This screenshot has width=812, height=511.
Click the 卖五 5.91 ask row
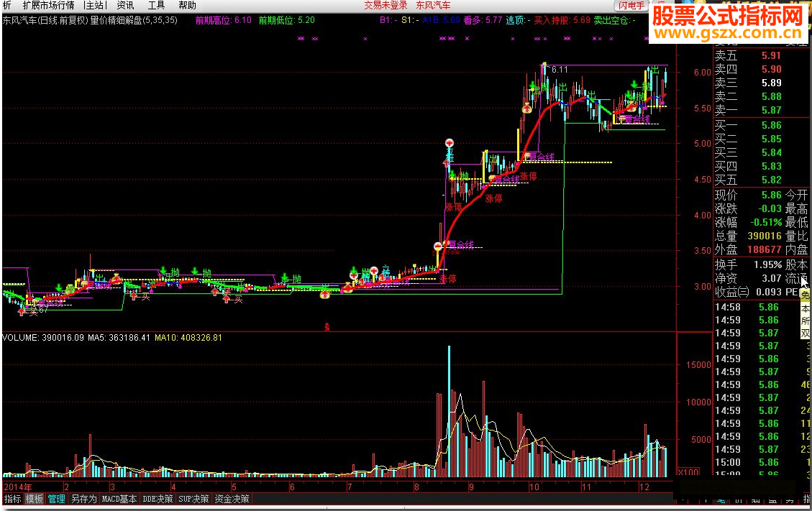pyautogui.click(x=748, y=55)
